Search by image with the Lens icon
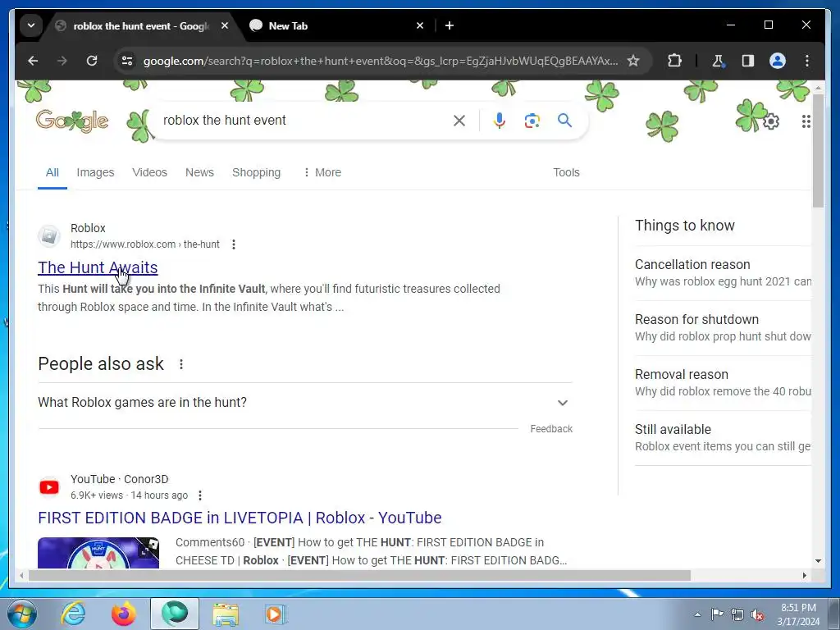Viewport: 840px width, 630px height. point(532,121)
